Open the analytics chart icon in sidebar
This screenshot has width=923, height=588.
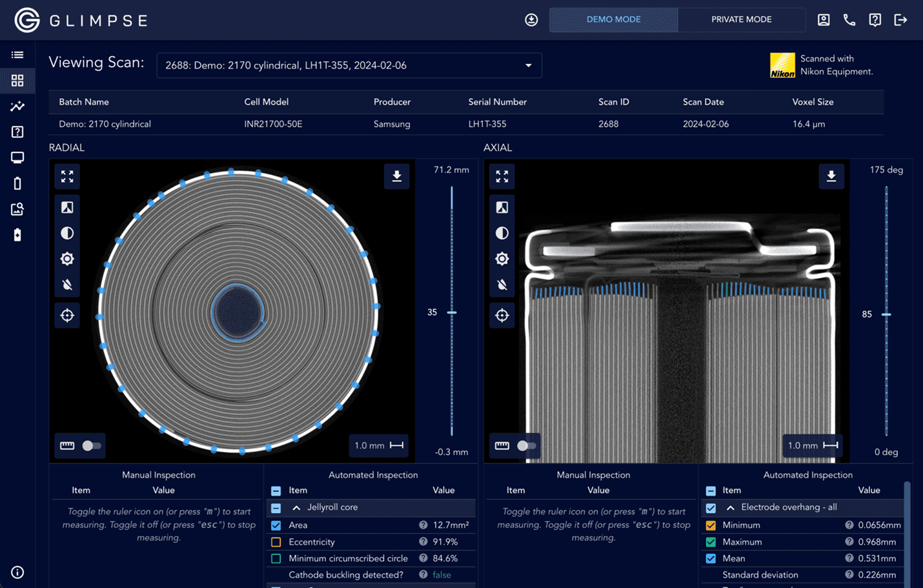click(17, 106)
